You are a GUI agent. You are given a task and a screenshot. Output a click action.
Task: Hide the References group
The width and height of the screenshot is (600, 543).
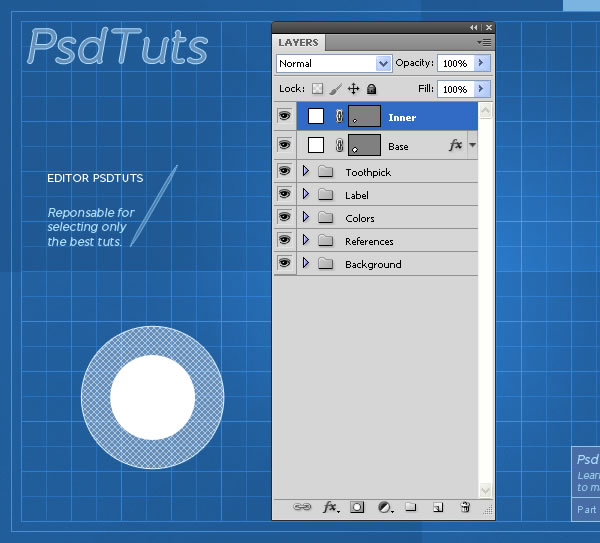tap(285, 240)
